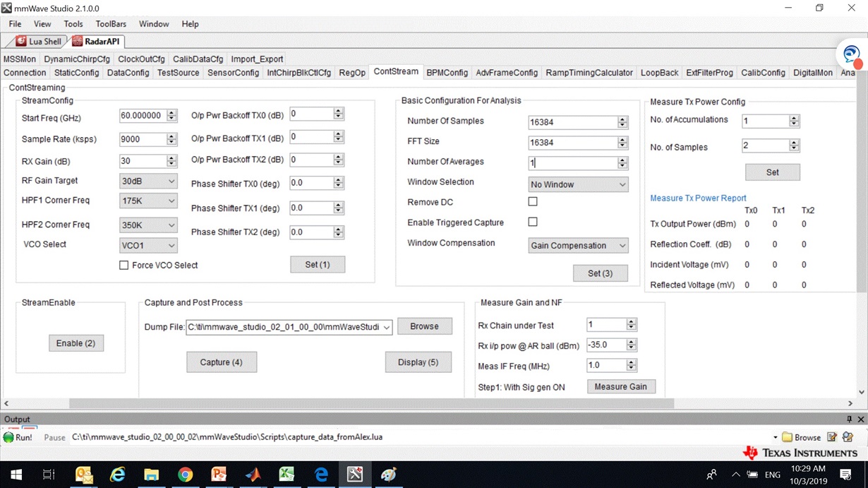Open the script path dropdown arrow
This screenshot has width=868, height=488.
tap(775, 437)
